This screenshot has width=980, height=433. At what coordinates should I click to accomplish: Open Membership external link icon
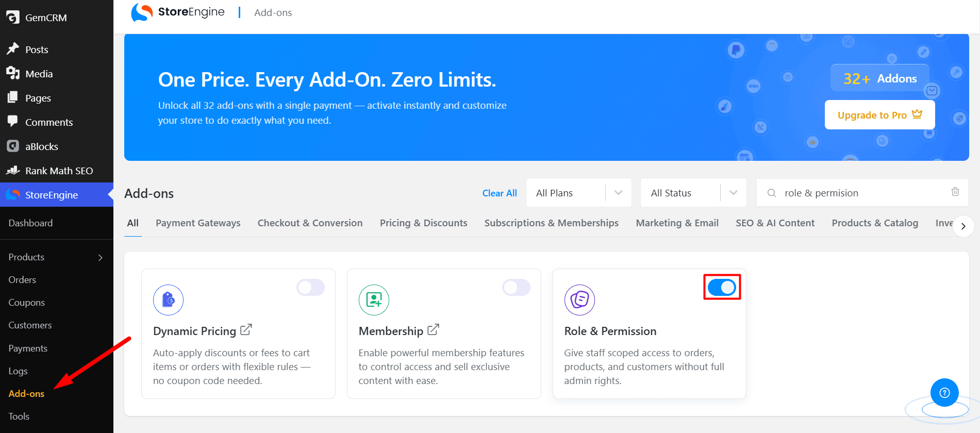(x=433, y=329)
